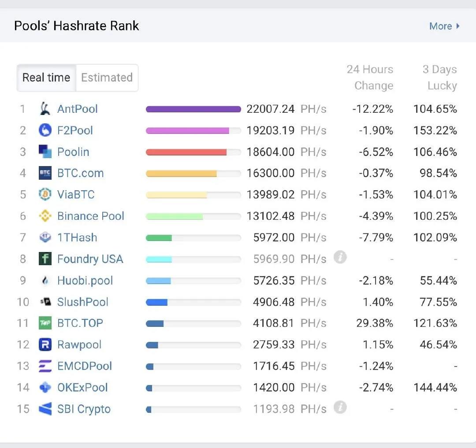Click the AntPool logo icon
The image size is (476, 448).
coord(45,109)
